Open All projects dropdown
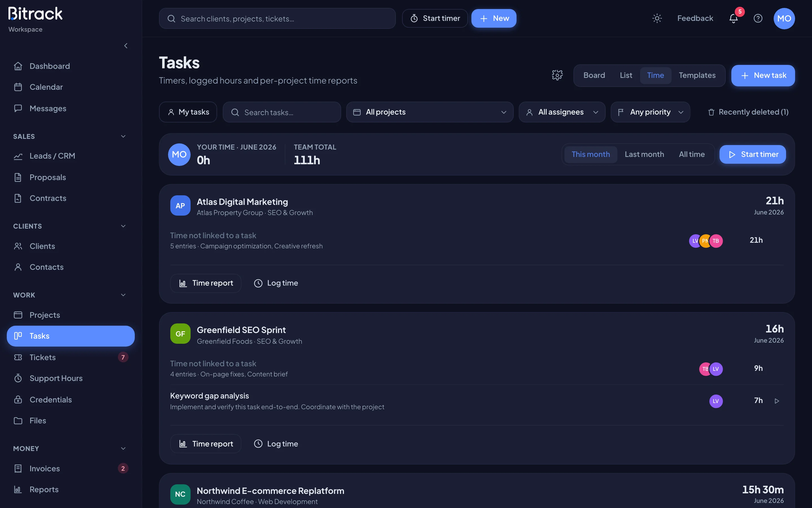 coord(429,112)
